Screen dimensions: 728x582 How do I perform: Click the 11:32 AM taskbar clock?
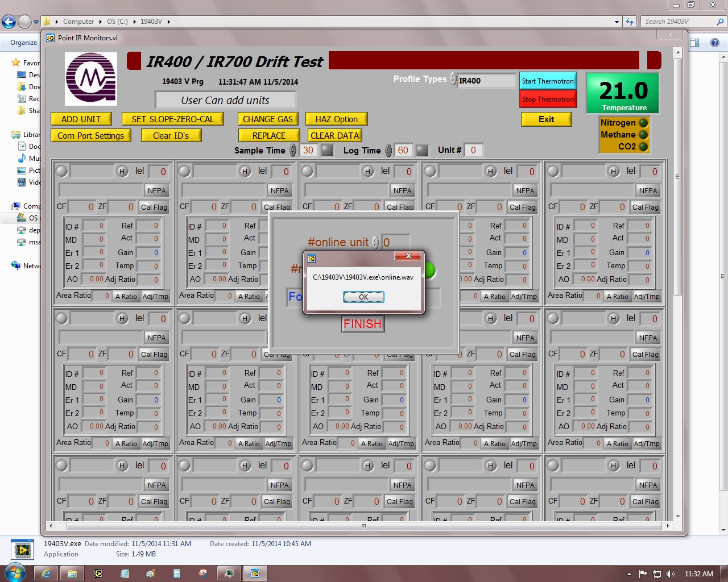(699, 574)
